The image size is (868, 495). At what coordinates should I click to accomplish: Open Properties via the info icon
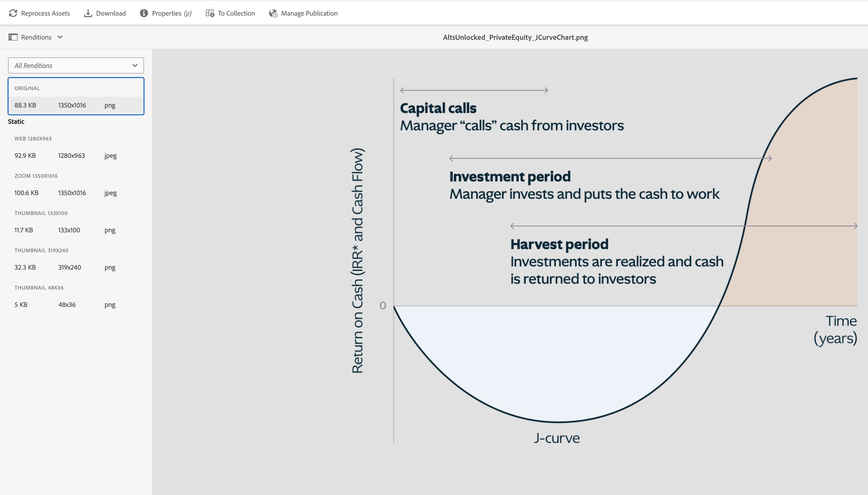point(144,13)
